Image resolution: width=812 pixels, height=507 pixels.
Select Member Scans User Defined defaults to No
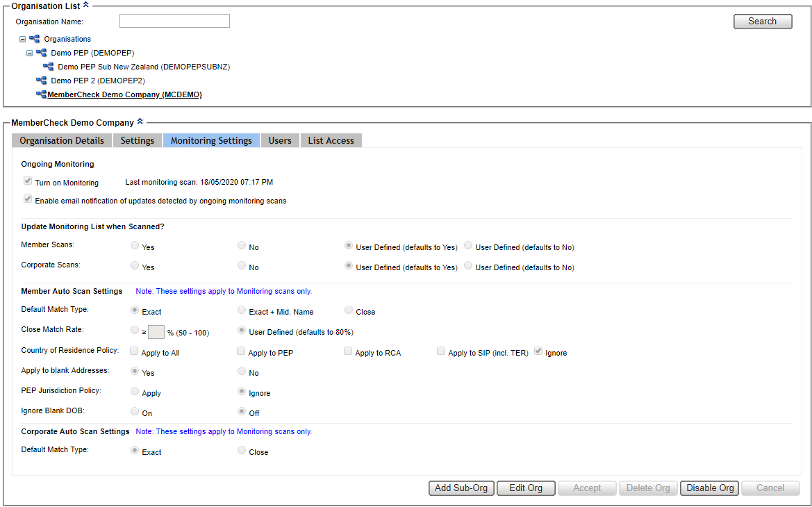tap(468, 246)
